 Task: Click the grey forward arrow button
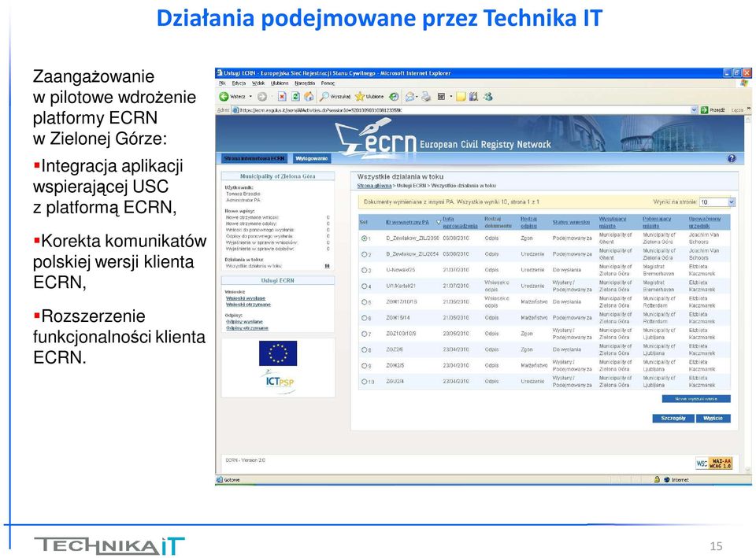(261, 96)
